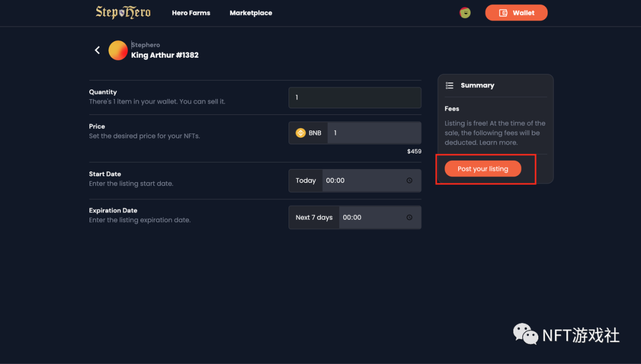Open the user avatar profile icon
Image resolution: width=641 pixels, height=364 pixels.
(465, 12)
